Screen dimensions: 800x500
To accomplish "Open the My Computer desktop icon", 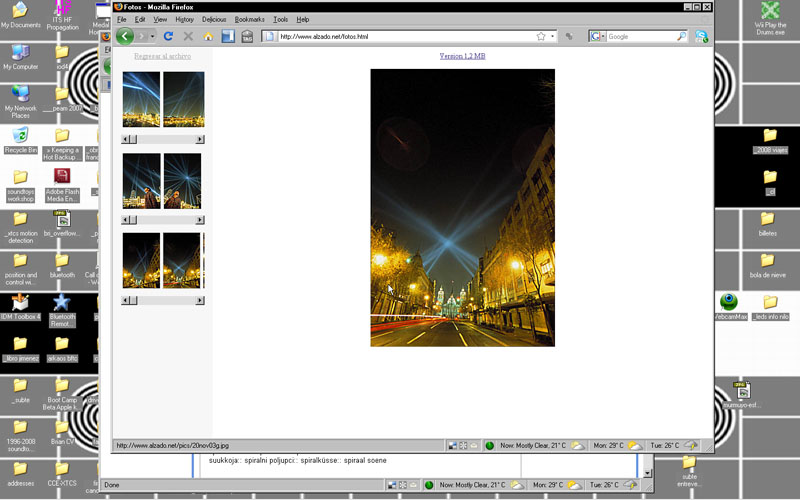I will 20,53.
